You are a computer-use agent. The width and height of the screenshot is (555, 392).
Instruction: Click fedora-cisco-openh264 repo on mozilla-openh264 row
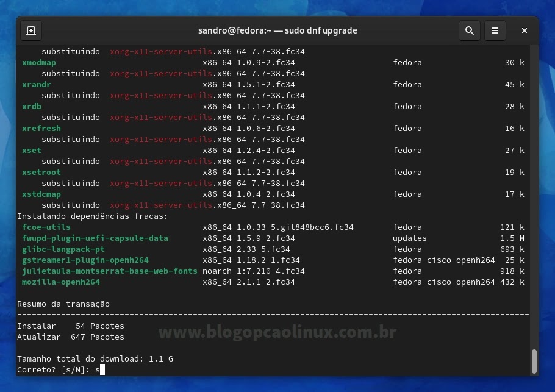(444, 282)
